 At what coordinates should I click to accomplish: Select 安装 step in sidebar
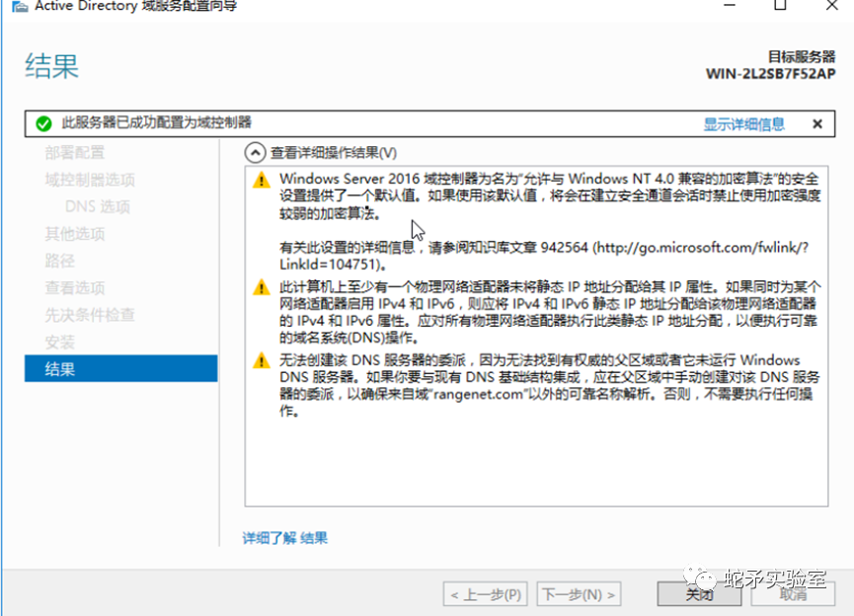coord(59,342)
